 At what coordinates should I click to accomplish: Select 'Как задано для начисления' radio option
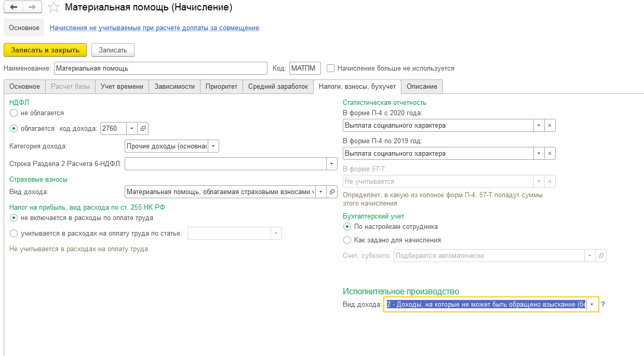tap(347, 240)
